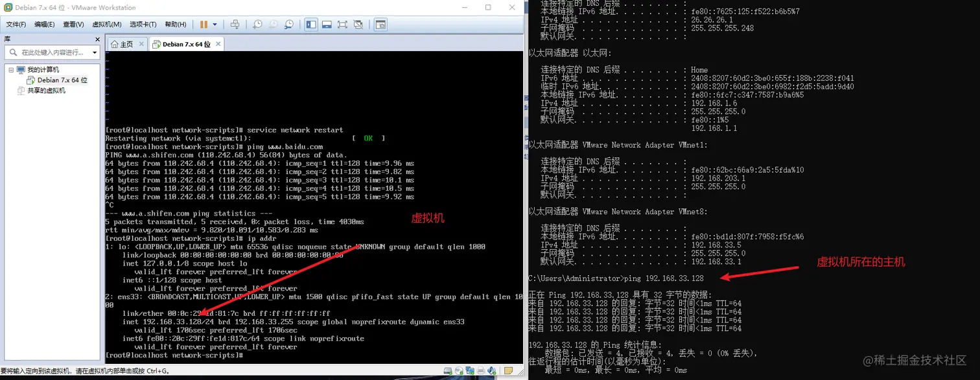Screen dimensions: 980x380
Task: Open the snapshot manager icon
Action: pos(288,25)
